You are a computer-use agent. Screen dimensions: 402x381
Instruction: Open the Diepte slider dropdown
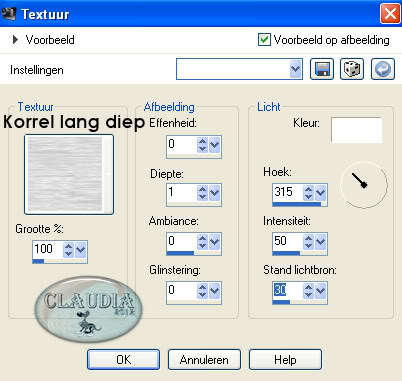(214, 193)
